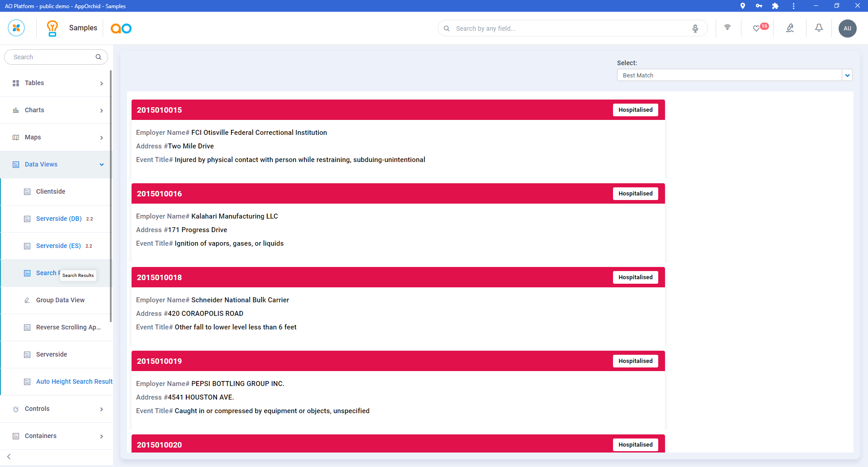Click the notification bell icon
The width and height of the screenshot is (868, 467).
[819, 28]
